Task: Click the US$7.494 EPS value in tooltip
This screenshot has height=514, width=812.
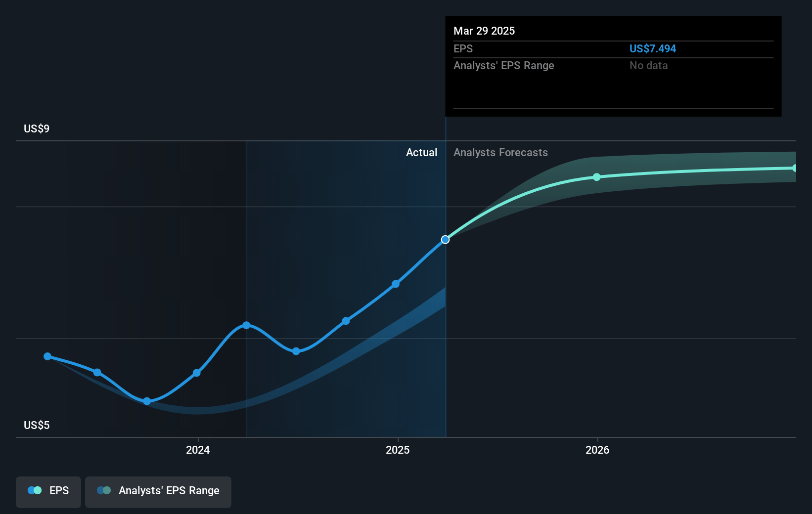Action: (x=652, y=48)
